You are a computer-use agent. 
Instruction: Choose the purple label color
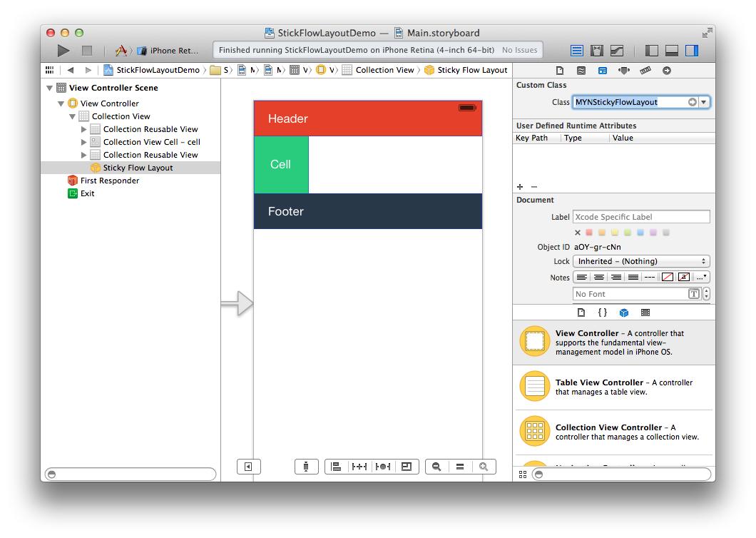[x=653, y=233]
